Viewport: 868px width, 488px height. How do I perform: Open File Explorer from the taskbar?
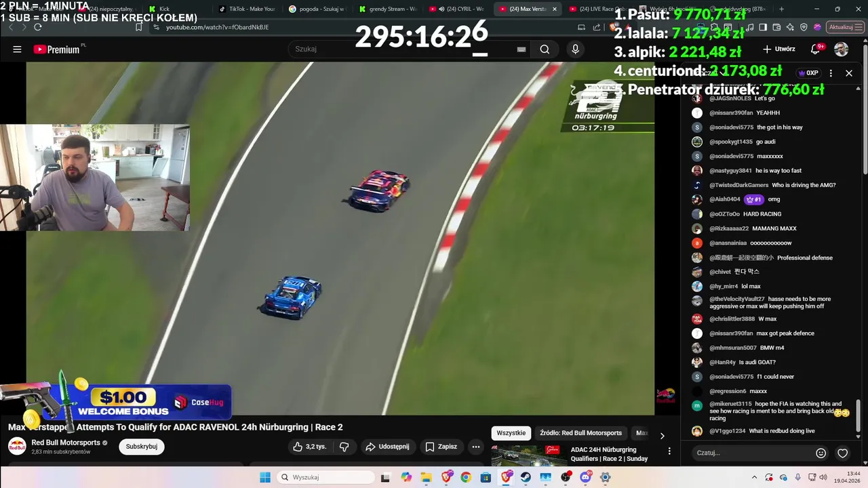(426, 477)
